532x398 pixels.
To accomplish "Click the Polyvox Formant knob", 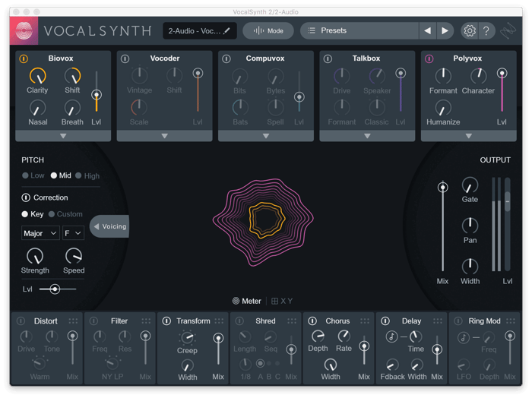I will pos(443,76).
